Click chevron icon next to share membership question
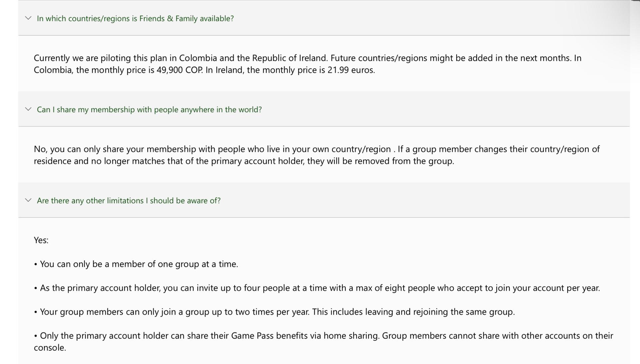The width and height of the screenshot is (640, 364). point(28,109)
